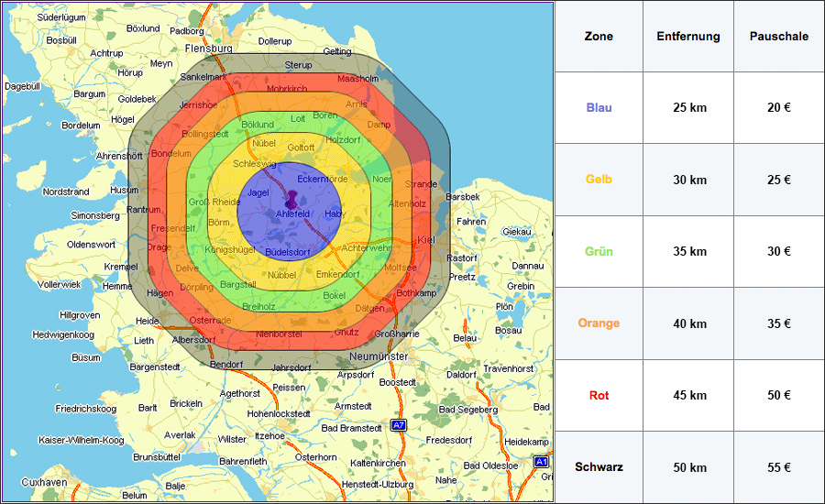Click the 'Nordstrand' place label

66,192
